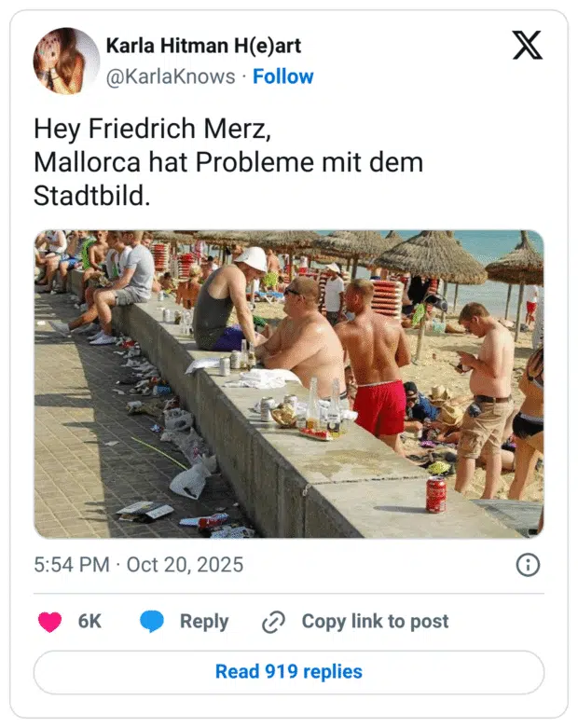Like the post with the heart icon

click(x=48, y=622)
